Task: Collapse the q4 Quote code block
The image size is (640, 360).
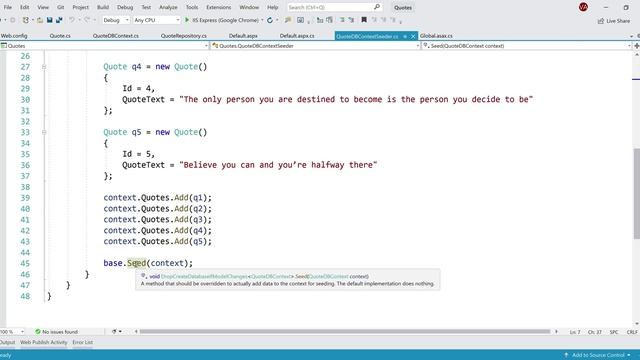Action: coord(44,67)
